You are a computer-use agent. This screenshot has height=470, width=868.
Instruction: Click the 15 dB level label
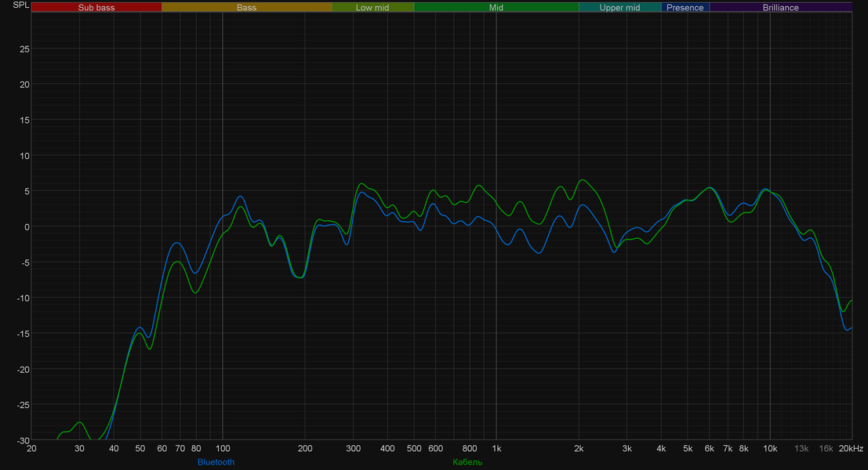(x=24, y=121)
